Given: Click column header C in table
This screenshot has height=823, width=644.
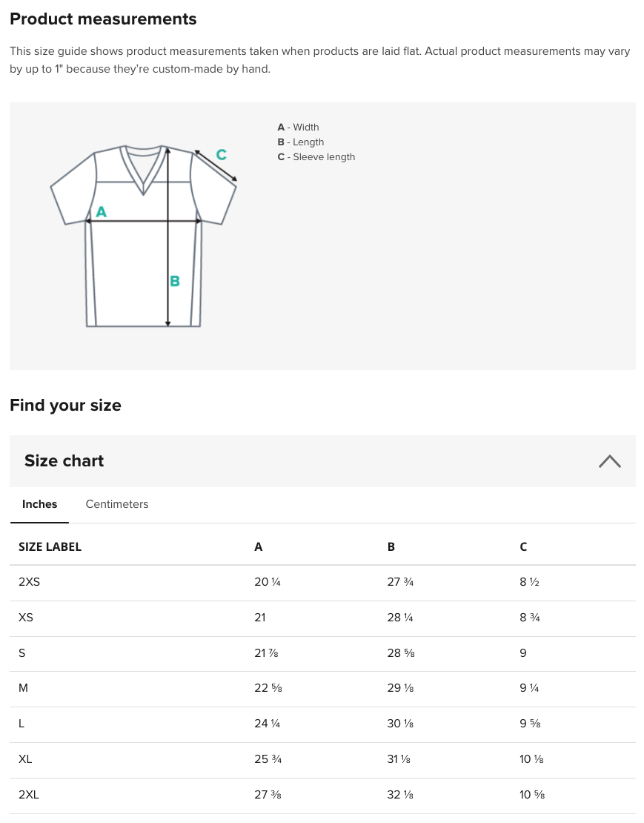Looking at the screenshot, I should [x=523, y=547].
